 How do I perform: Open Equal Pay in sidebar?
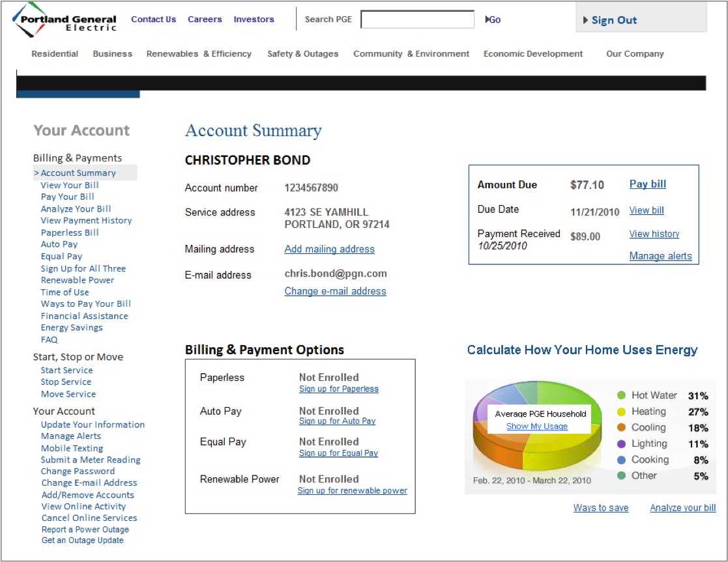click(61, 256)
